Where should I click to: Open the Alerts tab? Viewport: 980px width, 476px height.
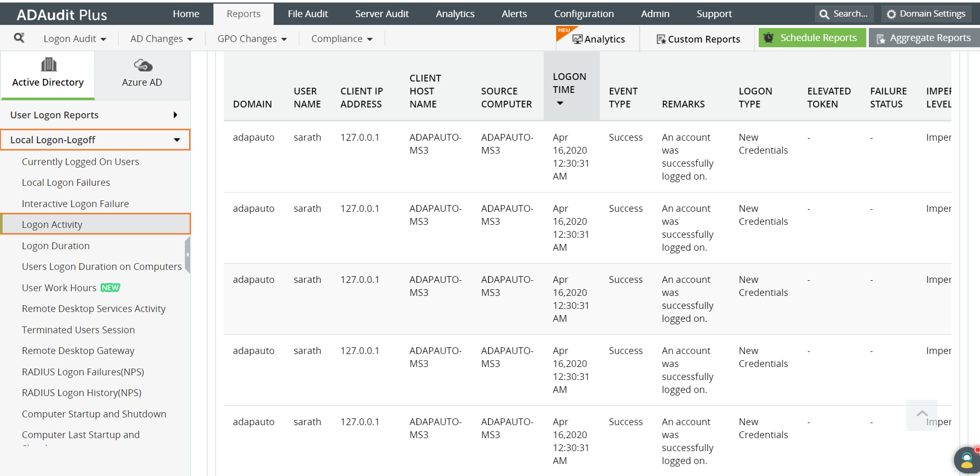(514, 14)
